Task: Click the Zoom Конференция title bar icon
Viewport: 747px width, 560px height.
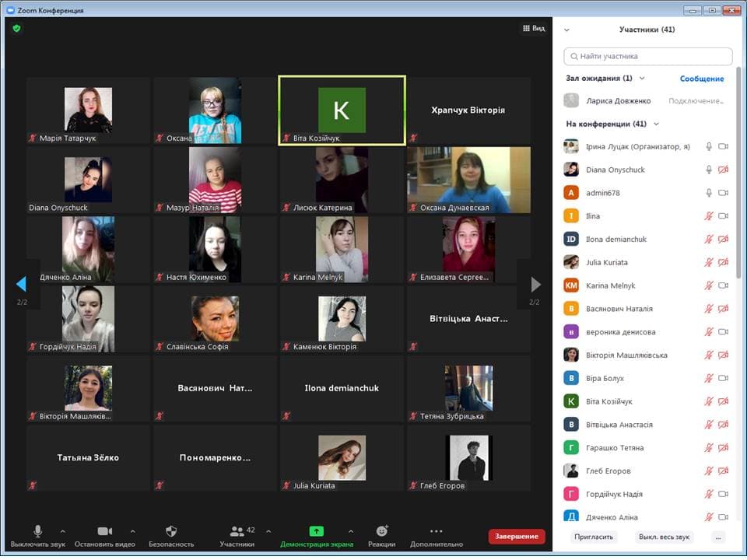Action: coord(10,10)
